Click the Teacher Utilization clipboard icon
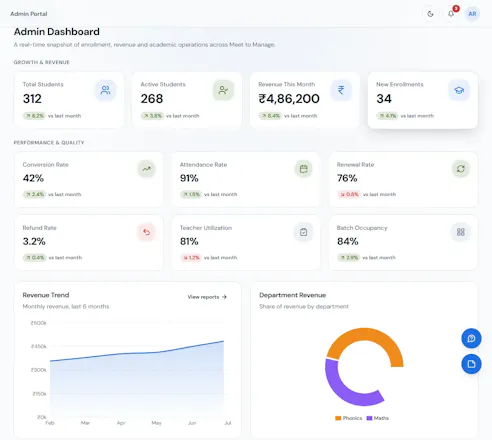The image size is (492, 440). (x=303, y=232)
